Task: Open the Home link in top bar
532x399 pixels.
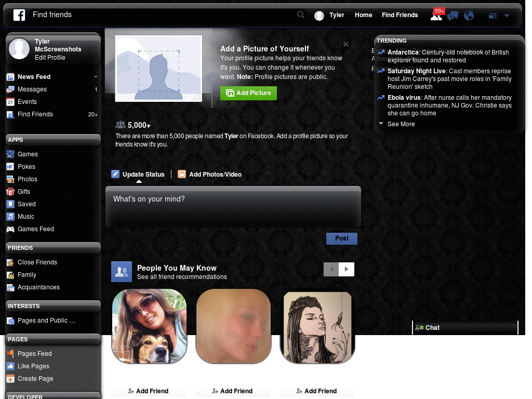Action: 363,15
